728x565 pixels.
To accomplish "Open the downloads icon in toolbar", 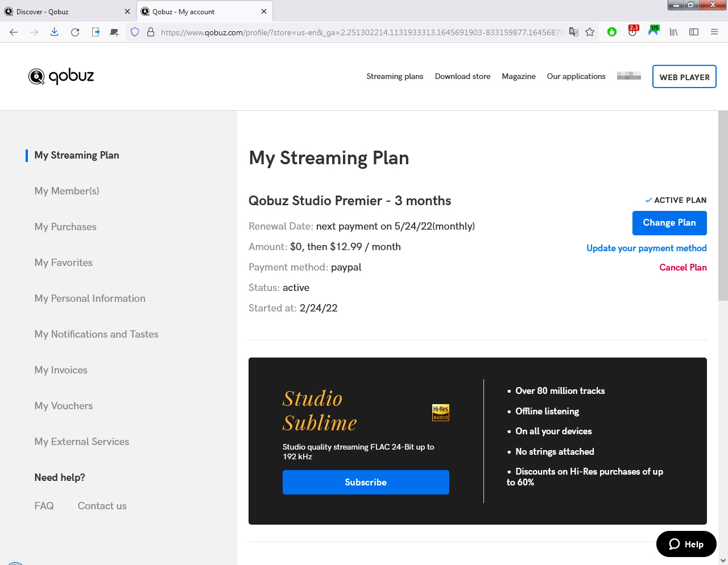I will click(55, 32).
